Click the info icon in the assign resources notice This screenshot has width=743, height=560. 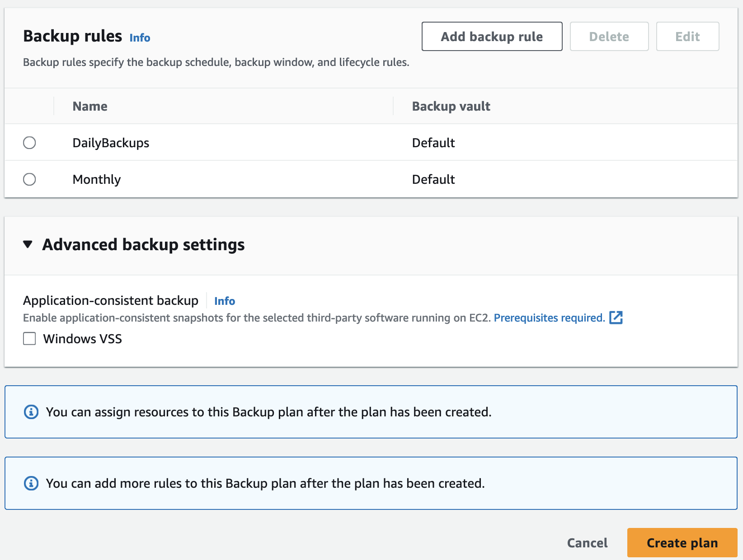31,412
